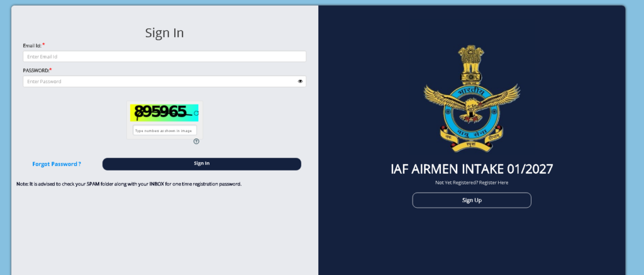644x275 pixels.
Task: Click the 'Sign In' heading text
Action: tap(164, 33)
